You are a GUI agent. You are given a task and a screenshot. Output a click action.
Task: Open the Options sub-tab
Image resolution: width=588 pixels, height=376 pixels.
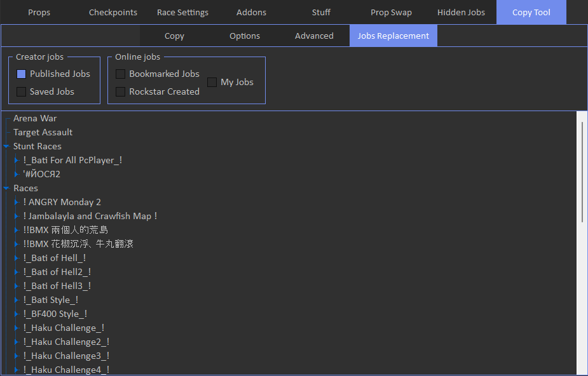point(245,36)
